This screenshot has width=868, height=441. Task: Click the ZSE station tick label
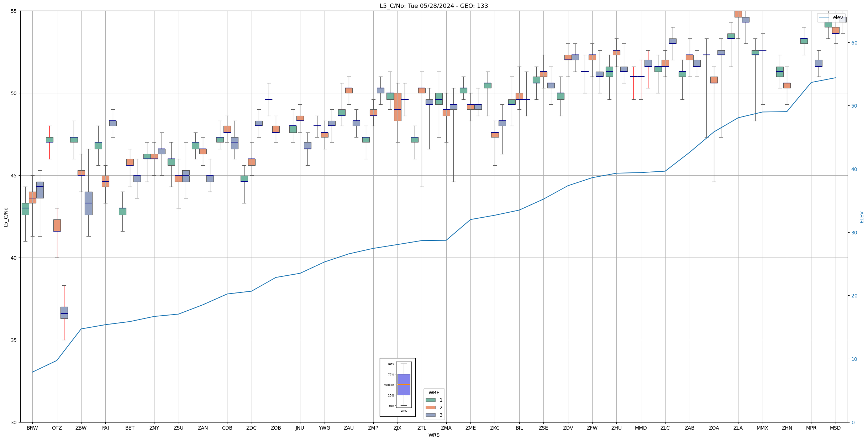(543, 428)
